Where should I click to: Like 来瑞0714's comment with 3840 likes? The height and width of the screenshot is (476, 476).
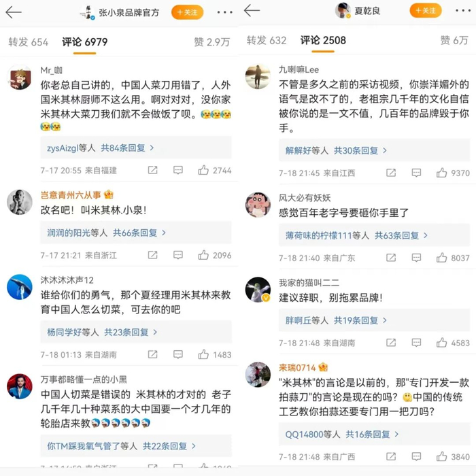[441, 456]
